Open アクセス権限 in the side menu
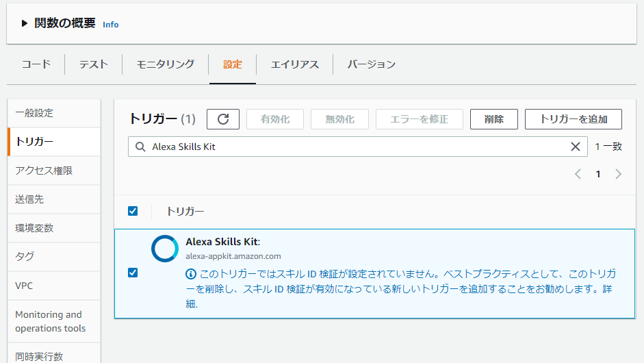Screen dimensions: 644x363 coord(54,171)
